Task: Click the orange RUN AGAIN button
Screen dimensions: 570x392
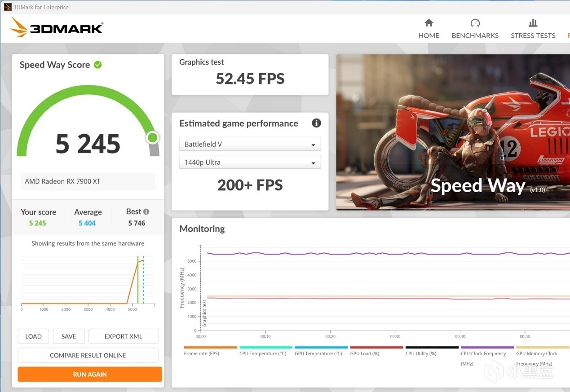Action: (x=90, y=374)
